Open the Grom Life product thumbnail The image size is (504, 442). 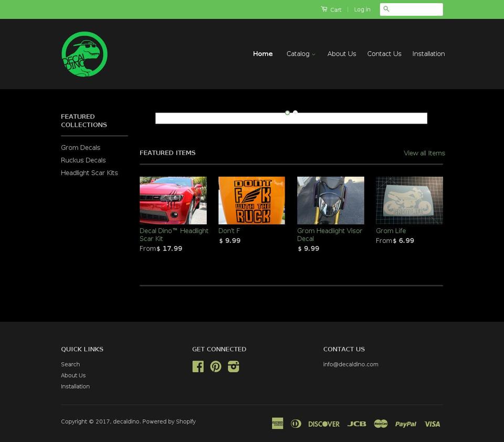point(409,200)
